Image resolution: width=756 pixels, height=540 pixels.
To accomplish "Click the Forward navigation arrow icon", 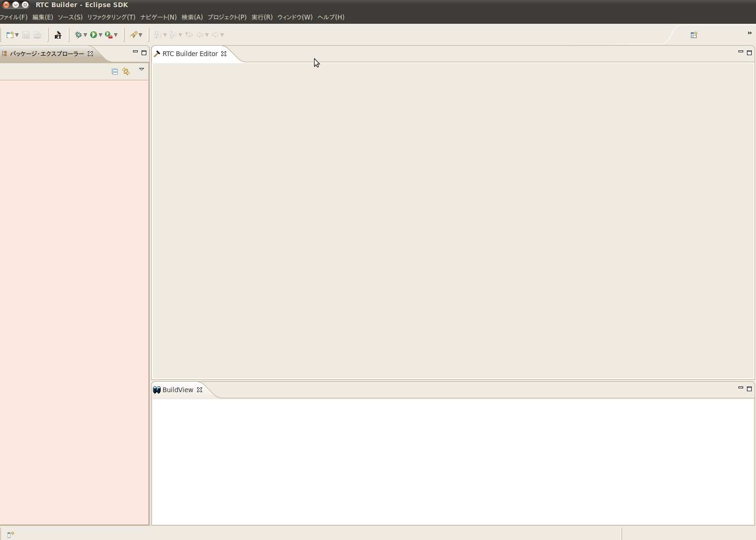I will tap(215, 35).
